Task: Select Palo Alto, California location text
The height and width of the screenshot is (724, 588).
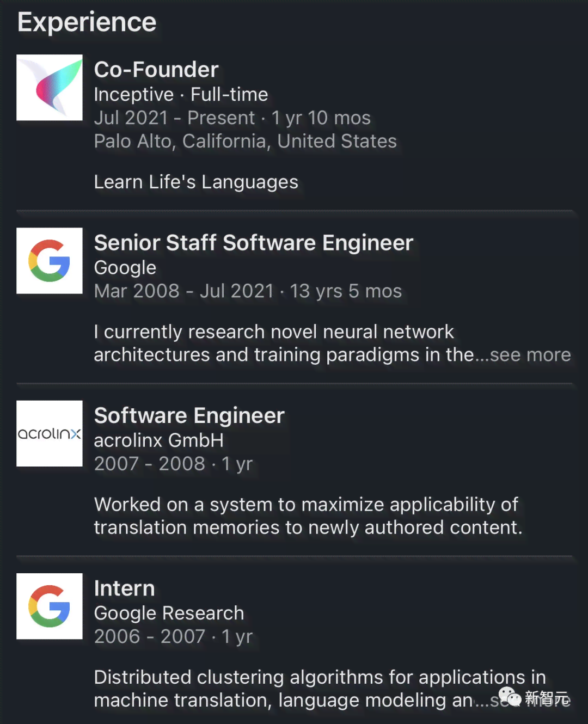Action: pyautogui.click(x=246, y=142)
